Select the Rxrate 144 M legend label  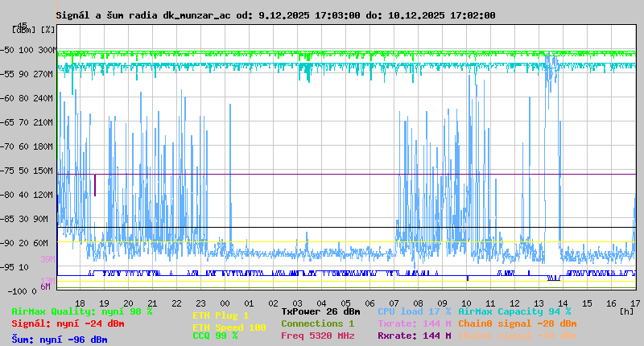[x=414, y=336]
